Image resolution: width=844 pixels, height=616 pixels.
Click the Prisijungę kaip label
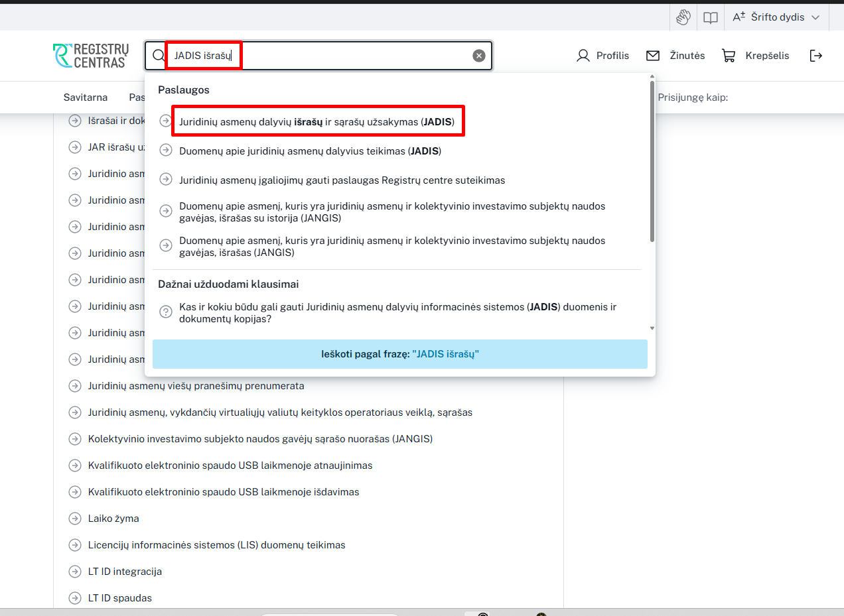(x=693, y=97)
